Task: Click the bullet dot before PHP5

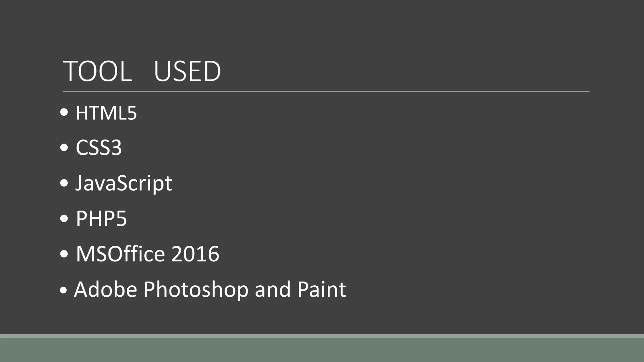Action: (64, 218)
